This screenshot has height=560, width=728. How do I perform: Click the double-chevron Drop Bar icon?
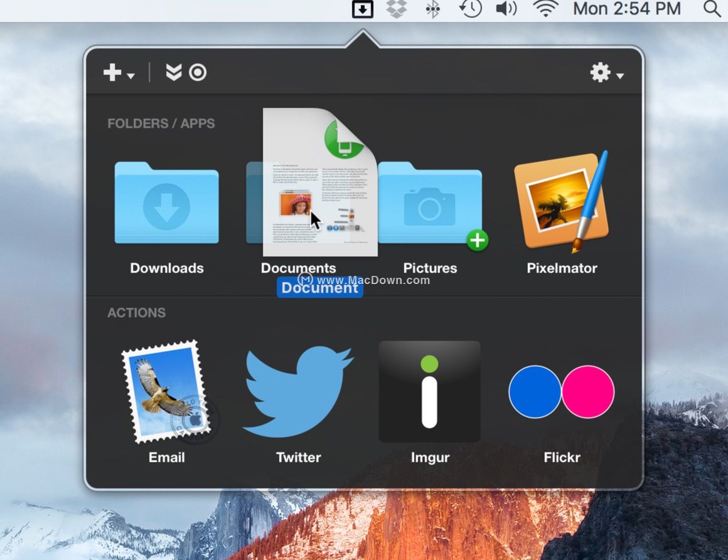coord(174,72)
